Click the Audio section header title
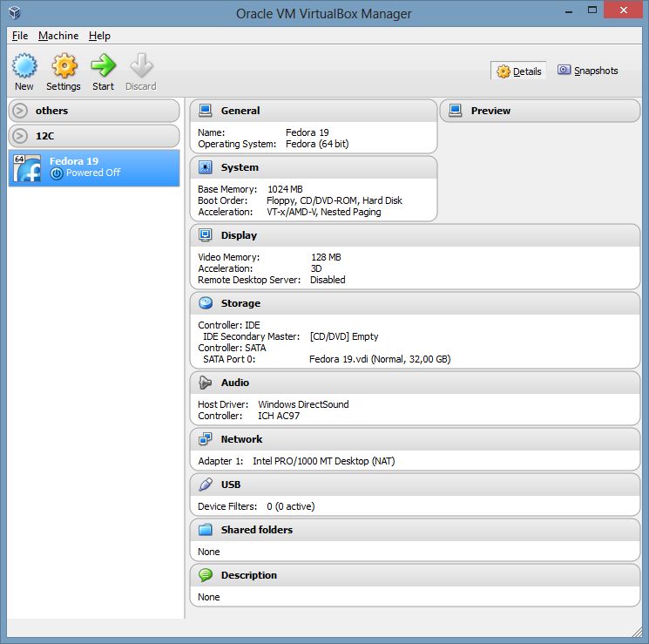The height and width of the screenshot is (644, 649). coord(234,383)
